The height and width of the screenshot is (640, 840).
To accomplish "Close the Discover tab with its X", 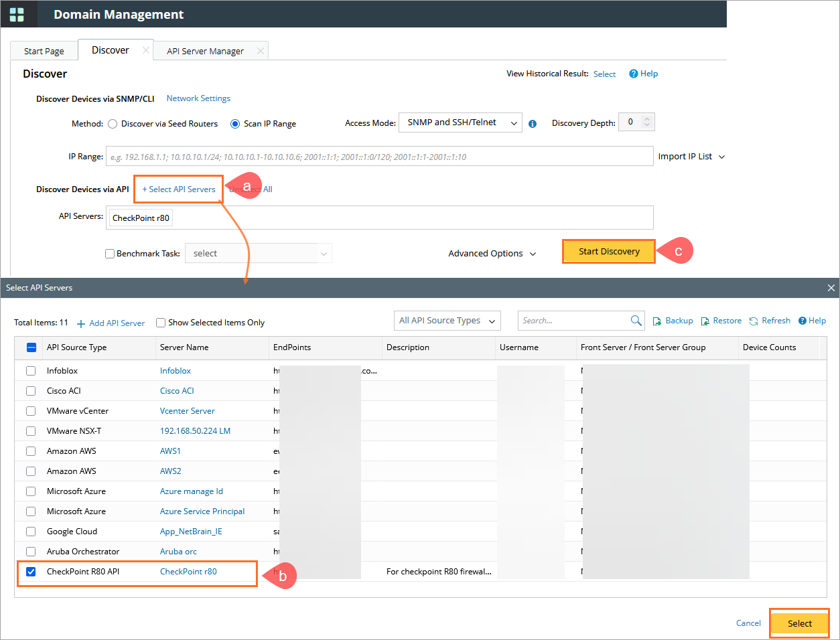I will click(x=146, y=50).
